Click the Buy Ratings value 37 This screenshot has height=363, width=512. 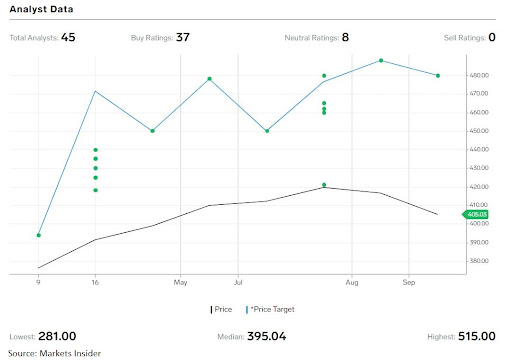[183, 37]
